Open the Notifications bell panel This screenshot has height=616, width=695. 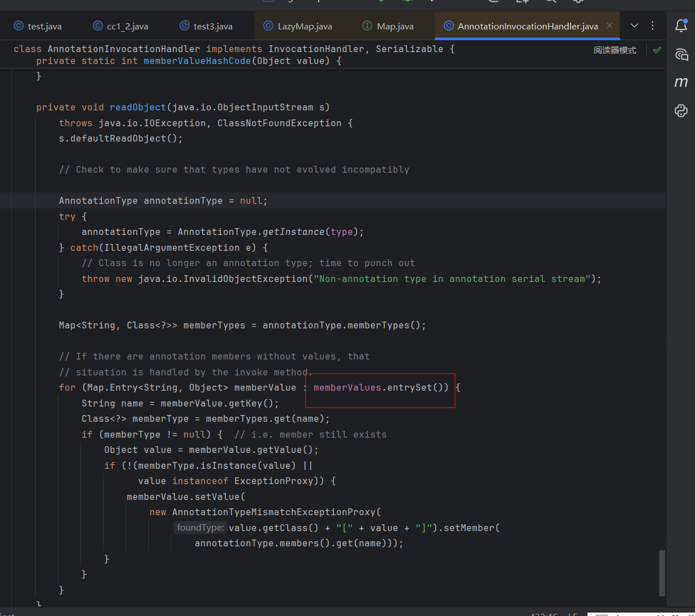[681, 25]
